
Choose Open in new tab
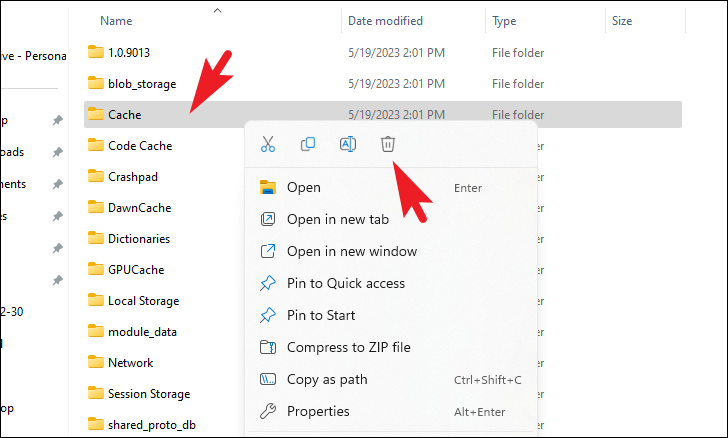point(337,219)
